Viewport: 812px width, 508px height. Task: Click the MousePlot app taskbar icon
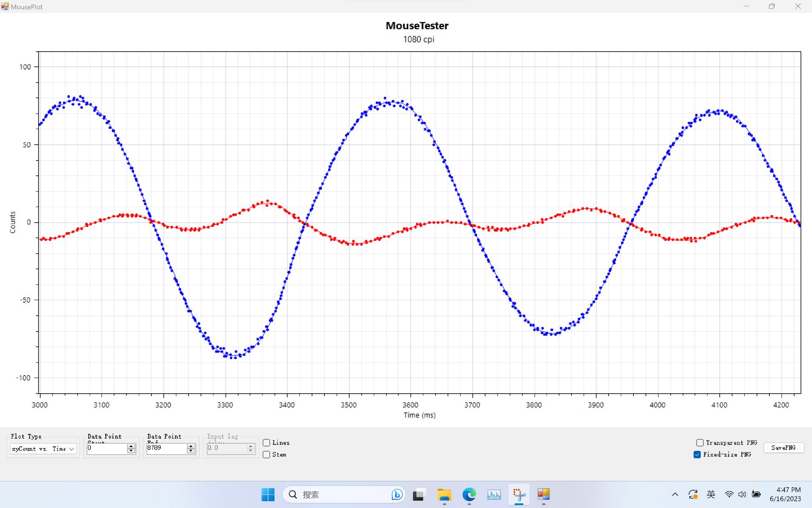tap(543, 494)
